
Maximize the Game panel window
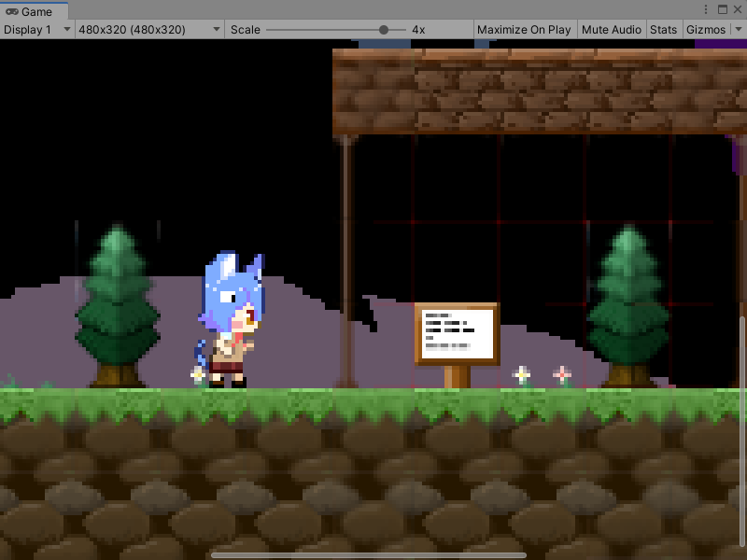click(723, 10)
